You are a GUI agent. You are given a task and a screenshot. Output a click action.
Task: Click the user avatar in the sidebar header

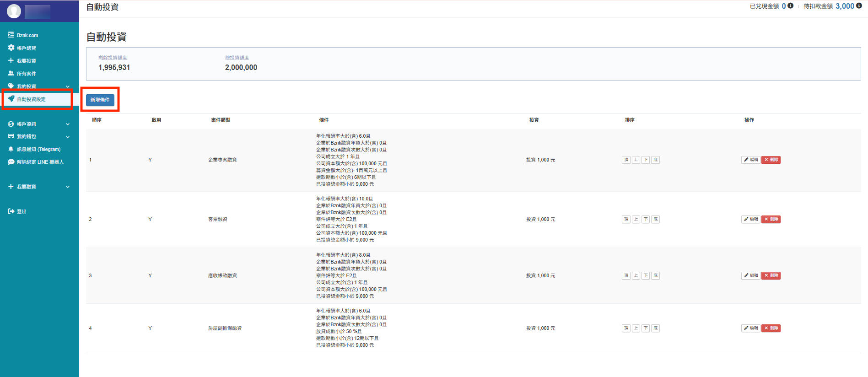pyautogui.click(x=14, y=11)
